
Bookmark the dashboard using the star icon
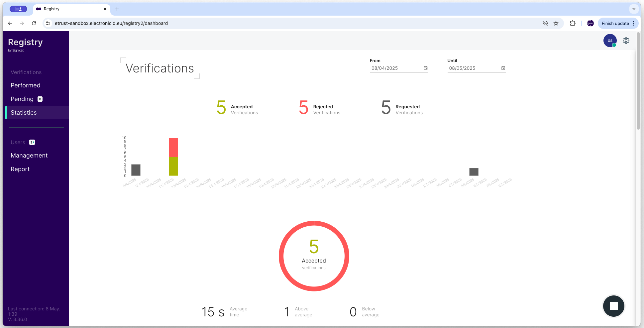click(556, 23)
